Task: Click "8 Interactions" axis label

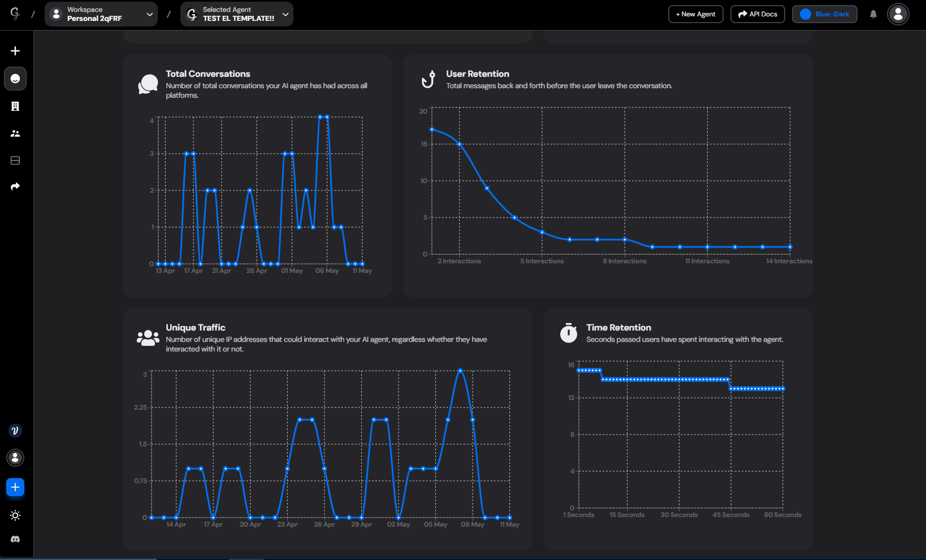Action: click(x=625, y=261)
